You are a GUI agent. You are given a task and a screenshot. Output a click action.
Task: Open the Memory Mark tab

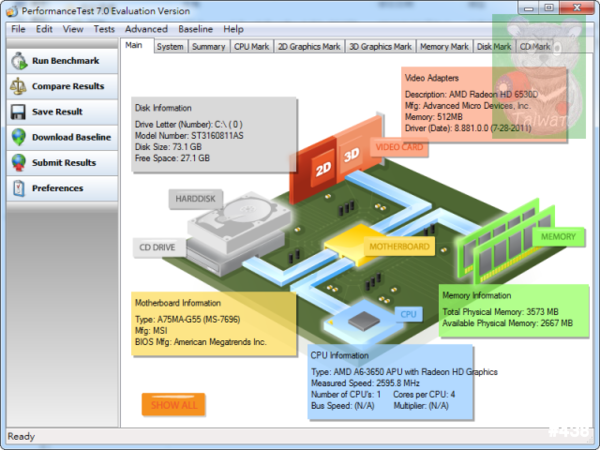[444, 46]
